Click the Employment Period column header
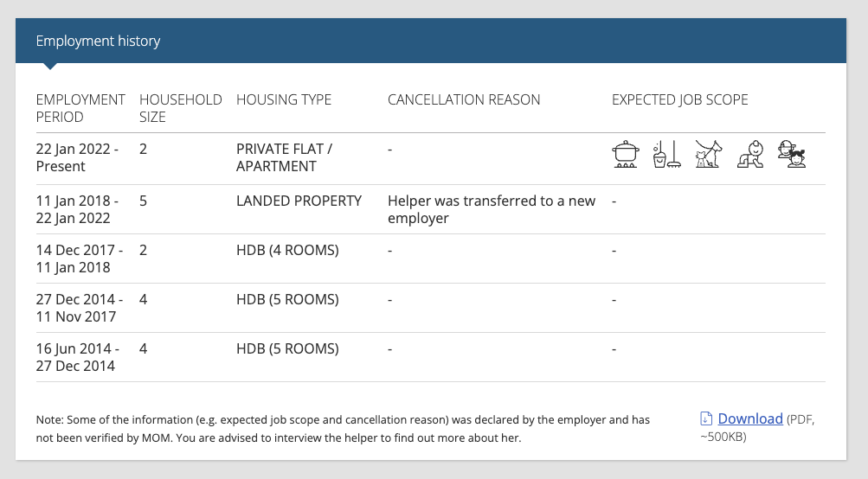Image resolution: width=868 pixels, height=479 pixels. pyautogui.click(x=80, y=108)
